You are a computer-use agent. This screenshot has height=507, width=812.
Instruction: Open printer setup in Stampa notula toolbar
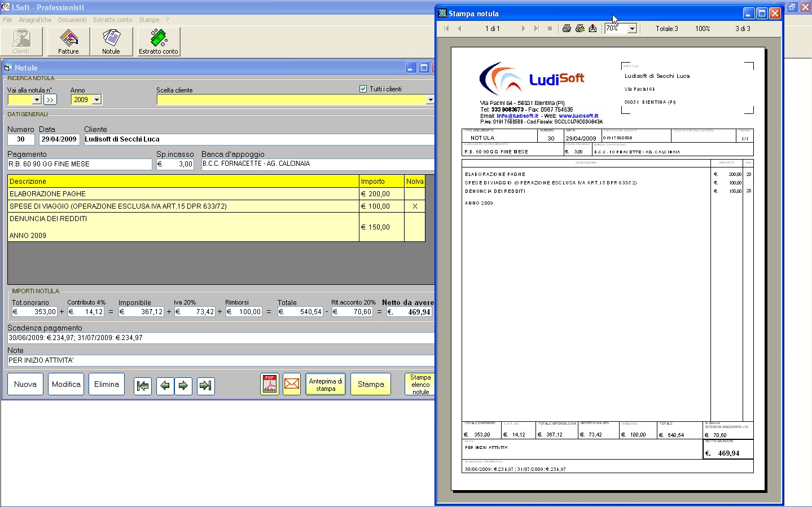point(580,28)
